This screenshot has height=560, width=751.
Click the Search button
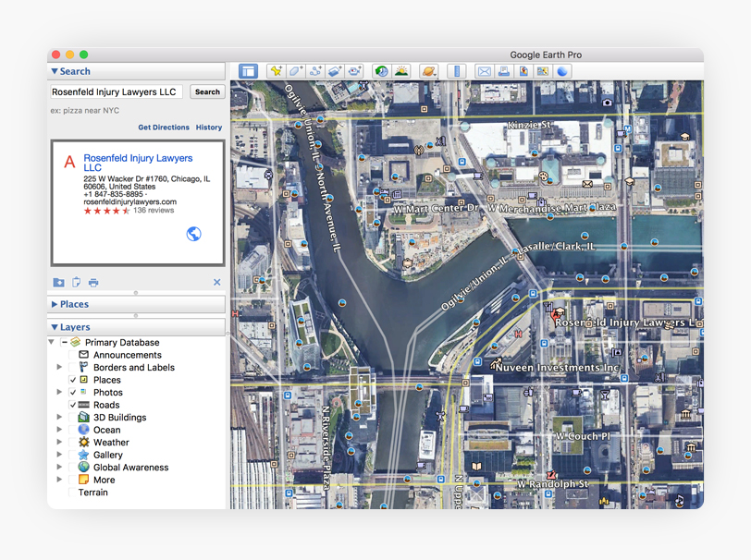[207, 92]
